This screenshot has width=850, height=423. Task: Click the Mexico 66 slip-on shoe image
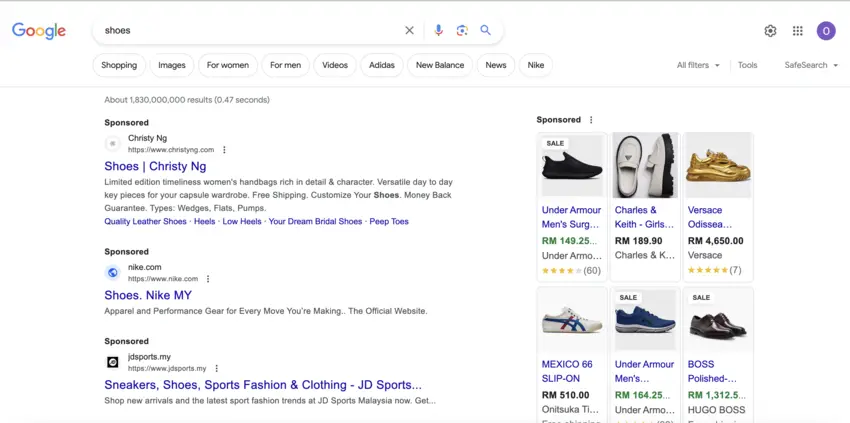point(572,320)
